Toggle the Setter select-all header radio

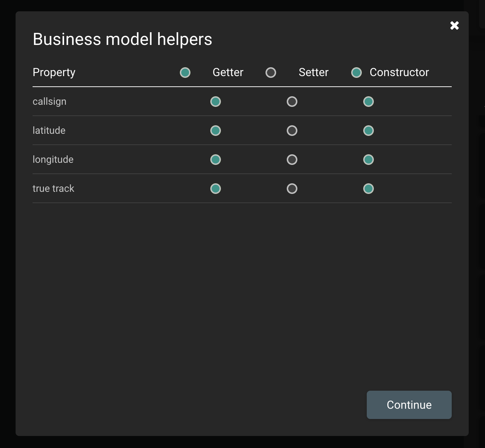(x=271, y=73)
